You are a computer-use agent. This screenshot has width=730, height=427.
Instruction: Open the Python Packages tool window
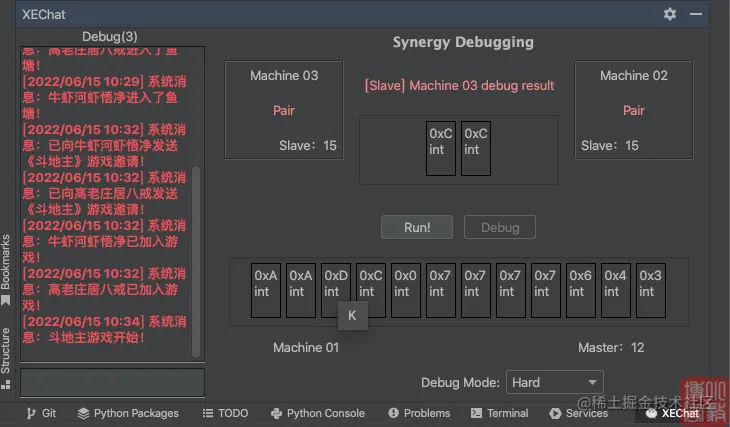(128, 413)
